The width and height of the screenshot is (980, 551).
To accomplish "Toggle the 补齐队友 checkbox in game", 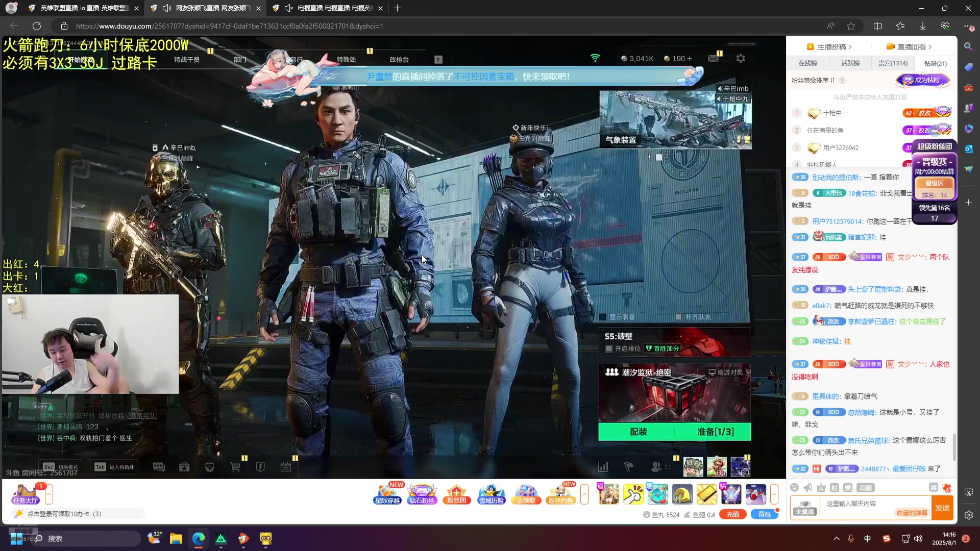I will [678, 317].
